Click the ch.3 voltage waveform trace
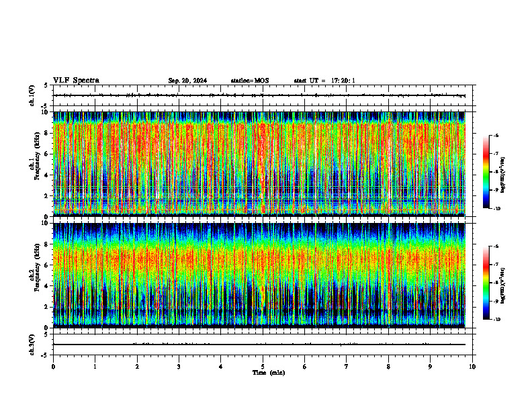 [x=259, y=345]
